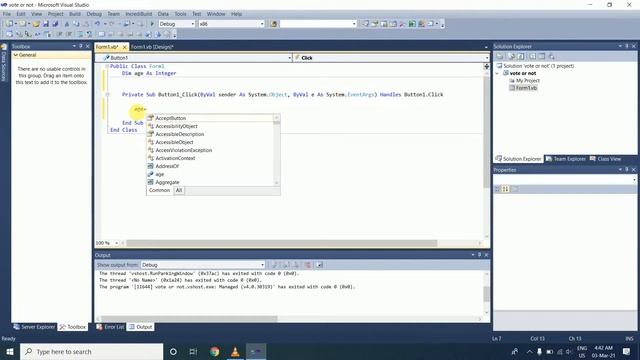Pin the Toolbox panel with auto-hide pushpin
Viewport: 640px width, 360px height.
click(x=81, y=46)
